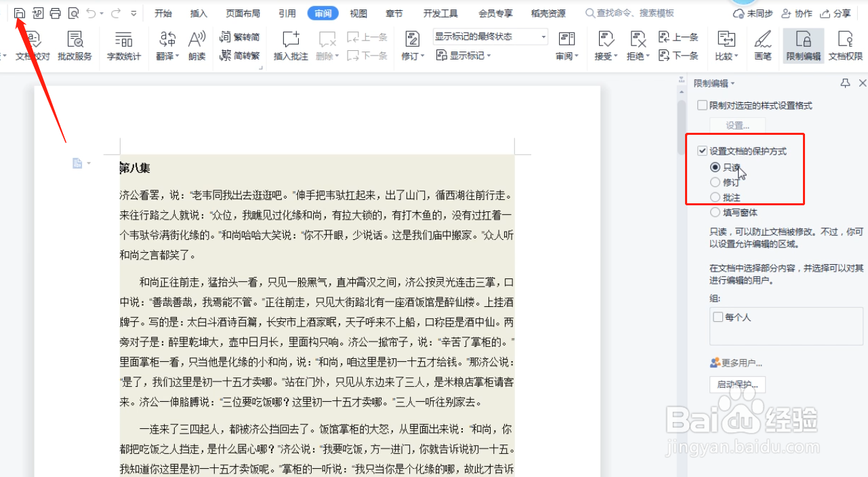Expand the 比较 dropdown arrow
The height and width of the screenshot is (477, 868).
pos(736,56)
